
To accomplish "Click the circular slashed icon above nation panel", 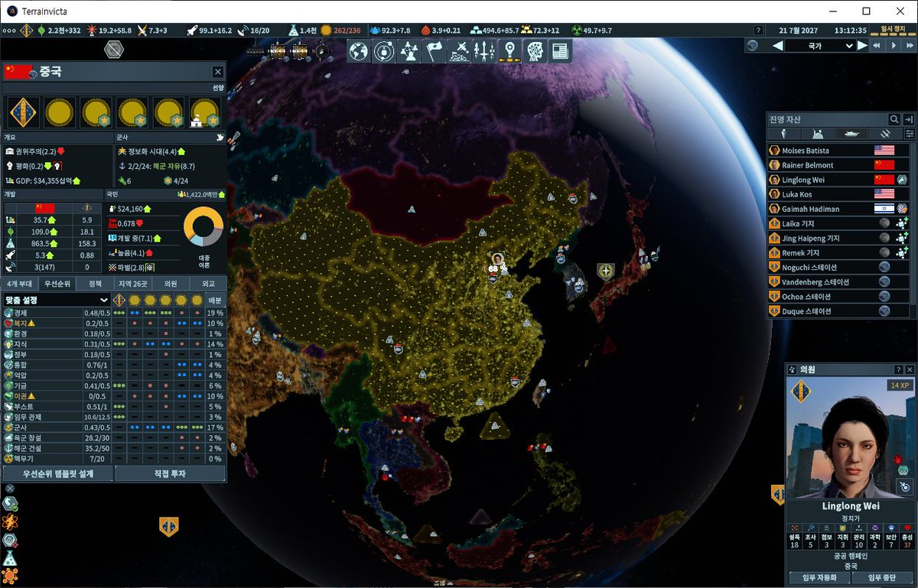I will 114,49.
